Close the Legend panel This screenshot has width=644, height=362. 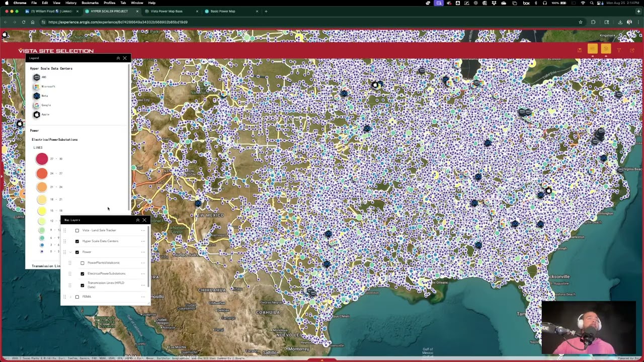pos(125,58)
